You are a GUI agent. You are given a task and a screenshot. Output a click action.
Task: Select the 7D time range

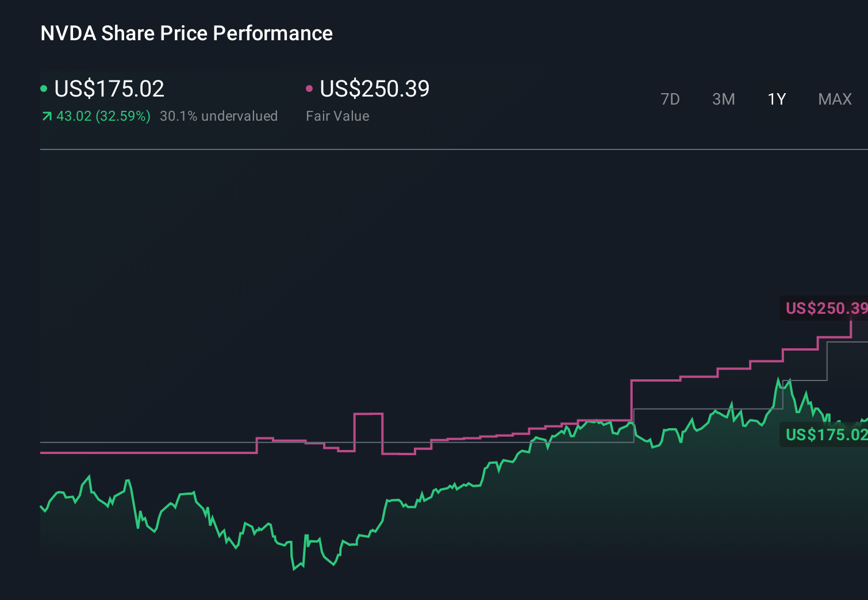(670, 99)
